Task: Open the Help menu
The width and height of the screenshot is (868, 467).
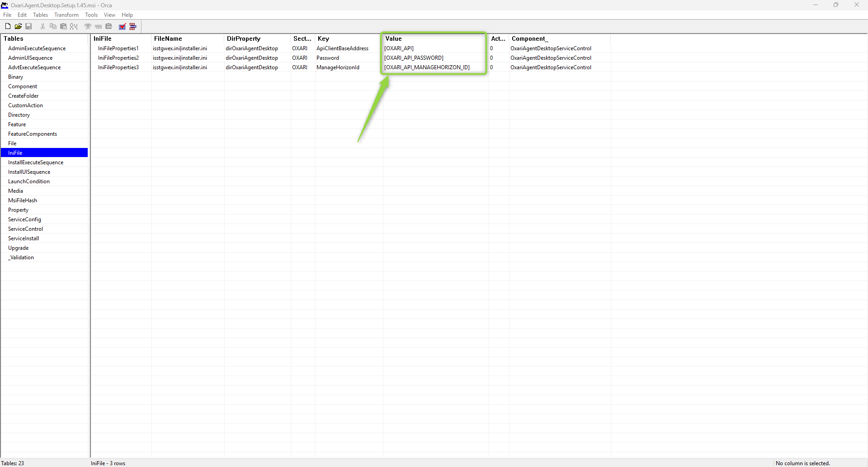Action: coord(127,15)
